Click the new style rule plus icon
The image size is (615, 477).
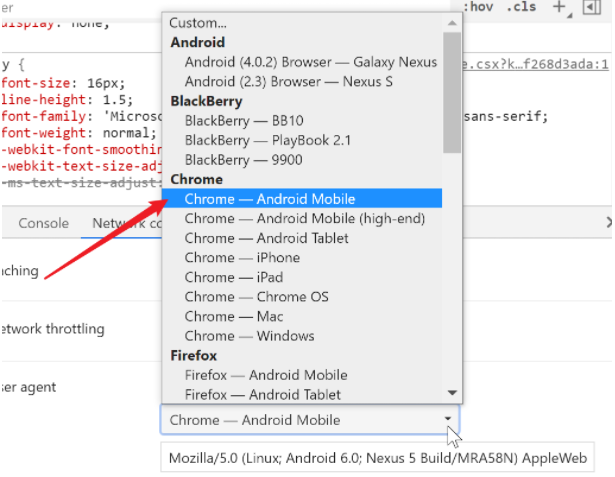pos(560,8)
